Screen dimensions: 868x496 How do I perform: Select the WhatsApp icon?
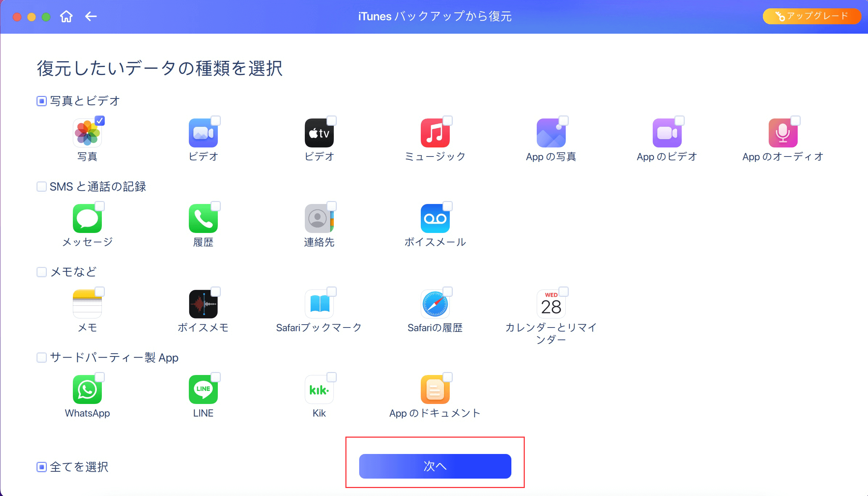(87, 389)
